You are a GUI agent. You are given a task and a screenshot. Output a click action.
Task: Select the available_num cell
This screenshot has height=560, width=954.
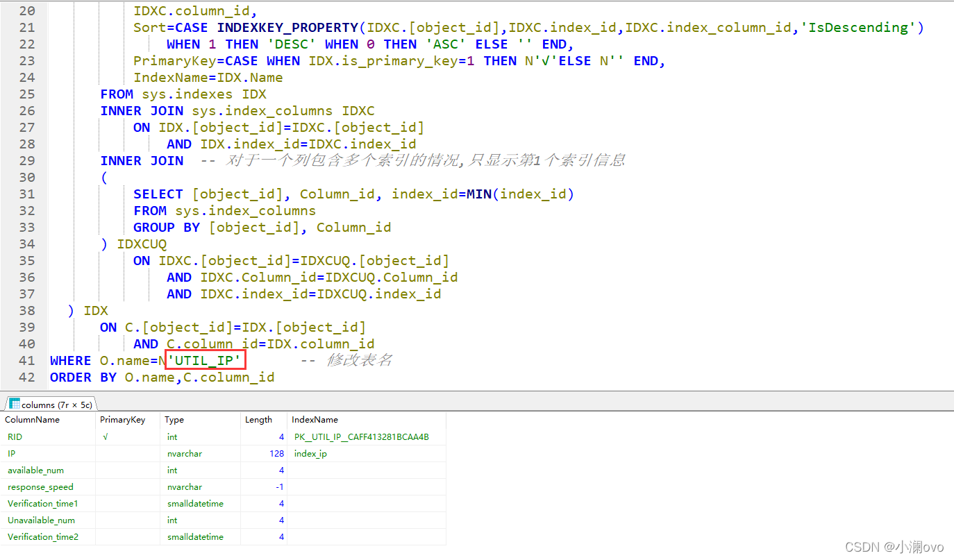49,470
